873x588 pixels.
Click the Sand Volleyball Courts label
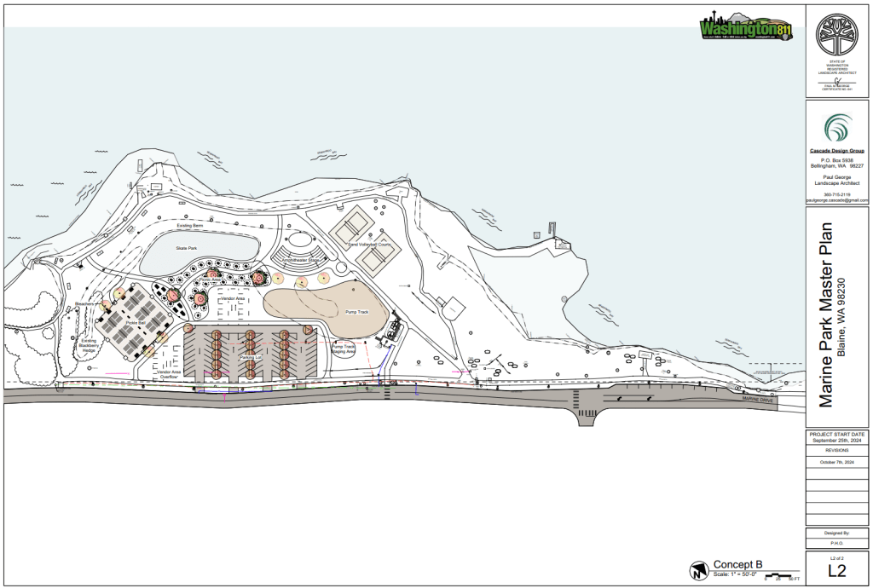(x=373, y=245)
